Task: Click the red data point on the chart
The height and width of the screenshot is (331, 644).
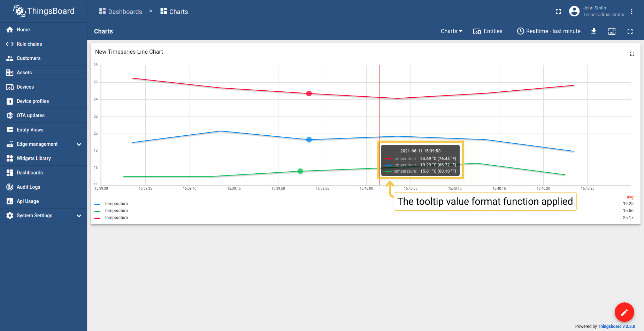Action: point(309,93)
